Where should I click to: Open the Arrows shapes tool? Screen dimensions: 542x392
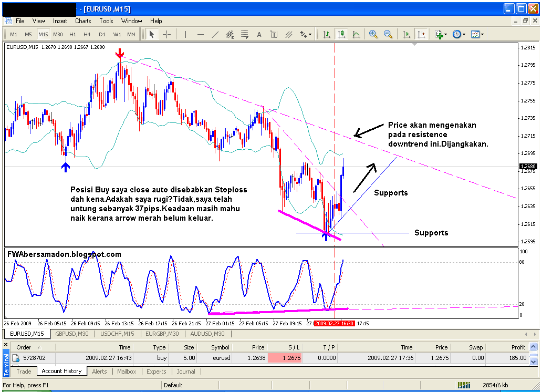303,34
